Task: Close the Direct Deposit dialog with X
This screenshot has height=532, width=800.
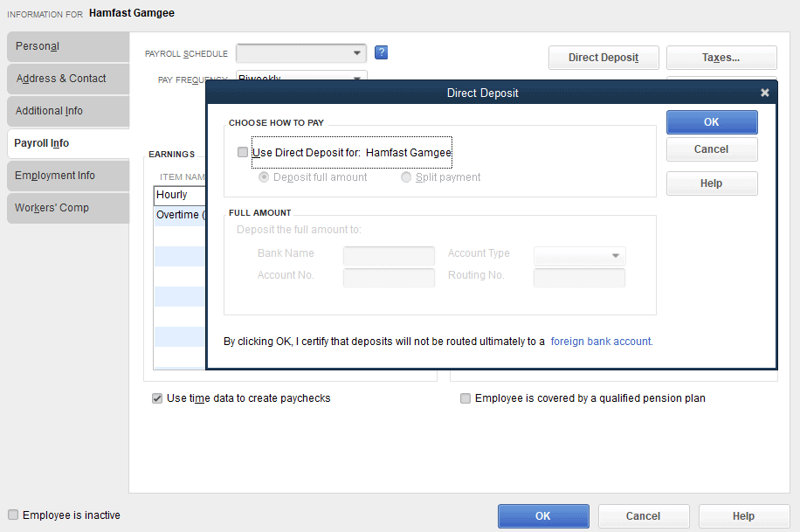Action: pyautogui.click(x=764, y=93)
